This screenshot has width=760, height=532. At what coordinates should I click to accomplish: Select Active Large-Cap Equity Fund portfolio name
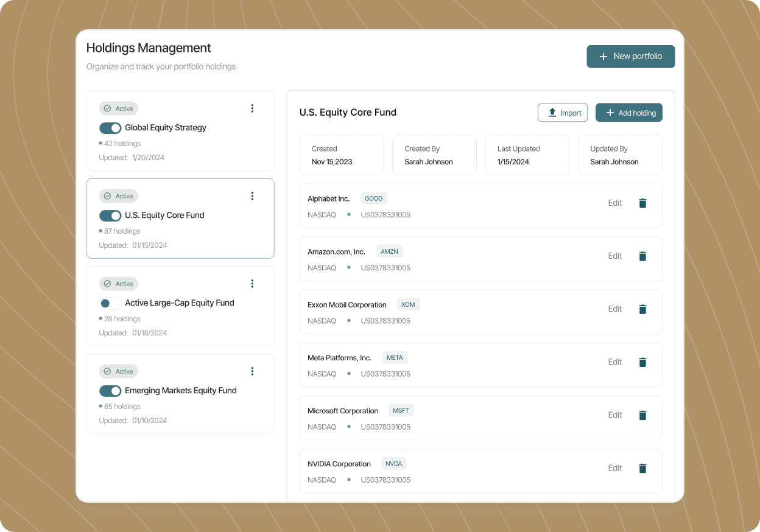pyautogui.click(x=180, y=303)
